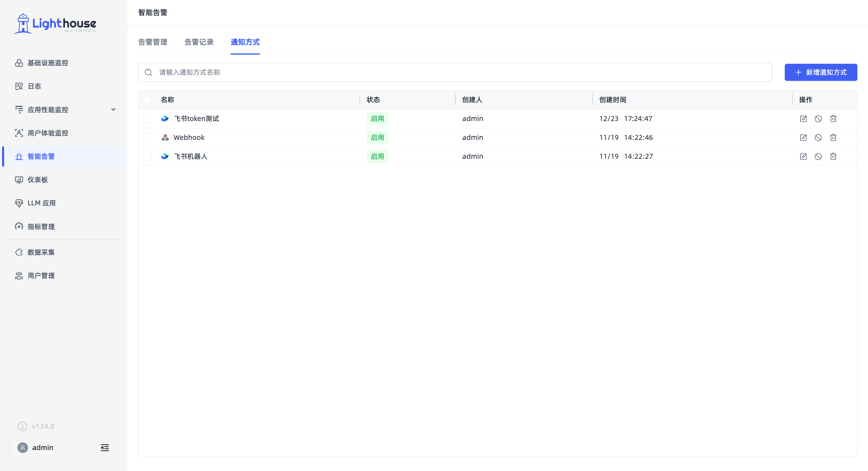The height and width of the screenshot is (471, 868).
Task: Expand the 应用性能监控 chevron
Action: coord(114,109)
